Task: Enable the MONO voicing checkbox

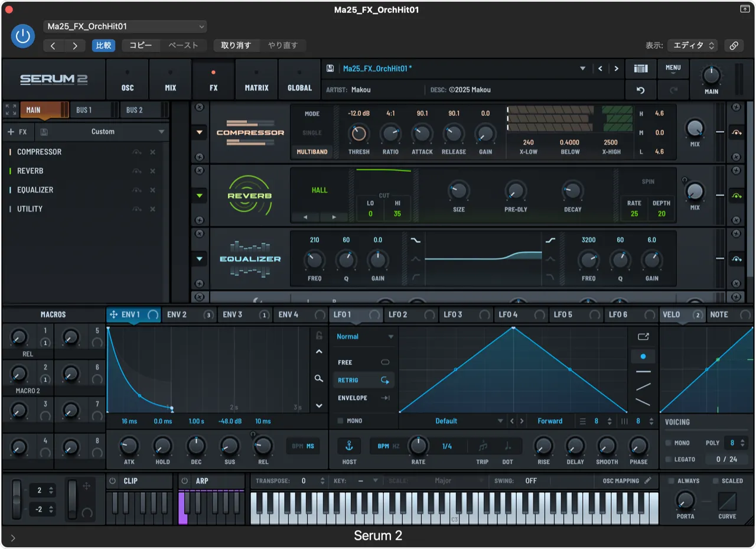Action: (x=668, y=443)
